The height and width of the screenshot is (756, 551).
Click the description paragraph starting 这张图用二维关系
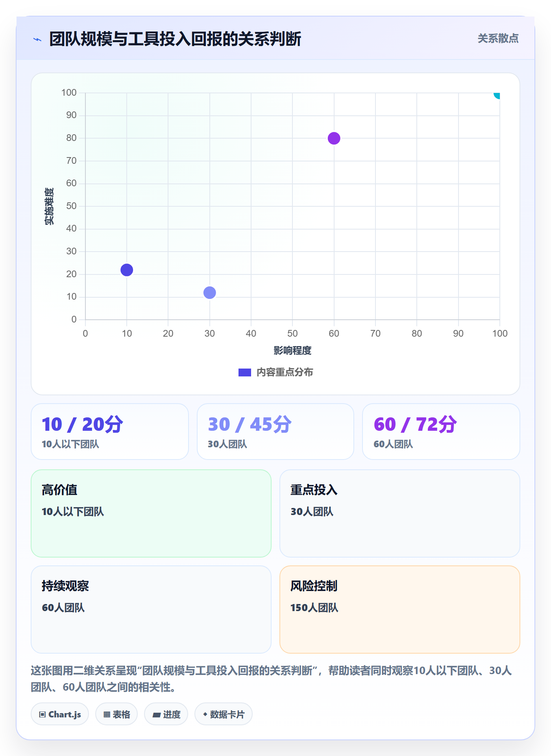(271, 679)
